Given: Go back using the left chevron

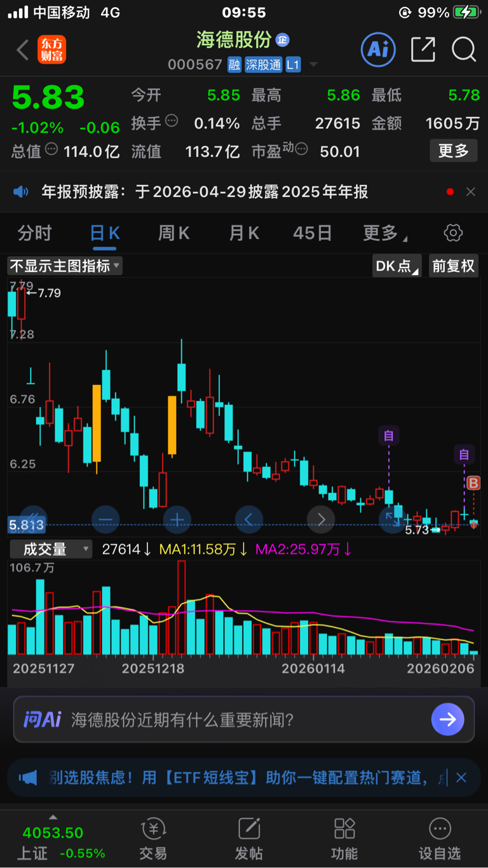Looking at the screenshot, I should (x=22, y=50).
